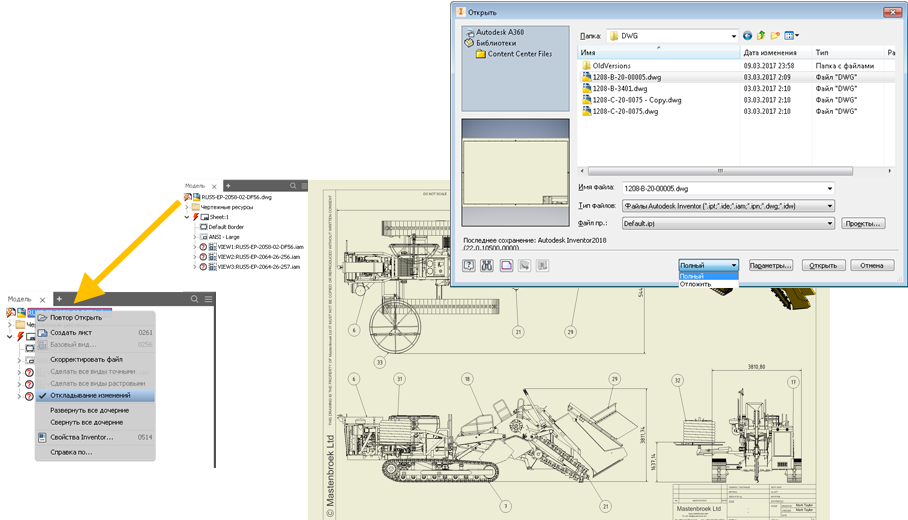Select Библиотеки in the locations pane

coord(496,43)
